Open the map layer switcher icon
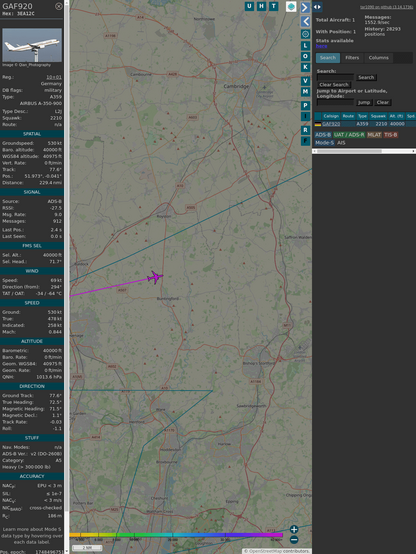The image size is (416, 554). coord(291,6)
